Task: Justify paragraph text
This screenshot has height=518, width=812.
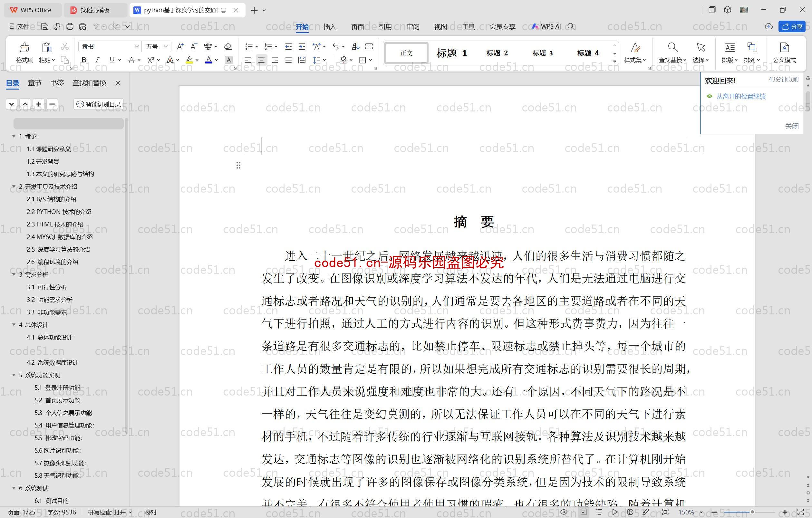Action: (x=288, y=60)
